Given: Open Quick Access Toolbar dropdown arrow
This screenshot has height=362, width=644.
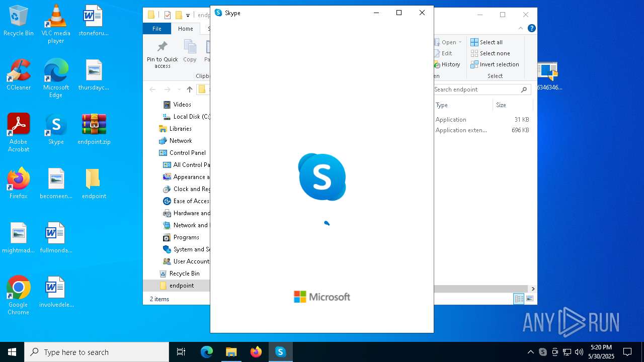Looking at the screenshot, I should [188, 15].
